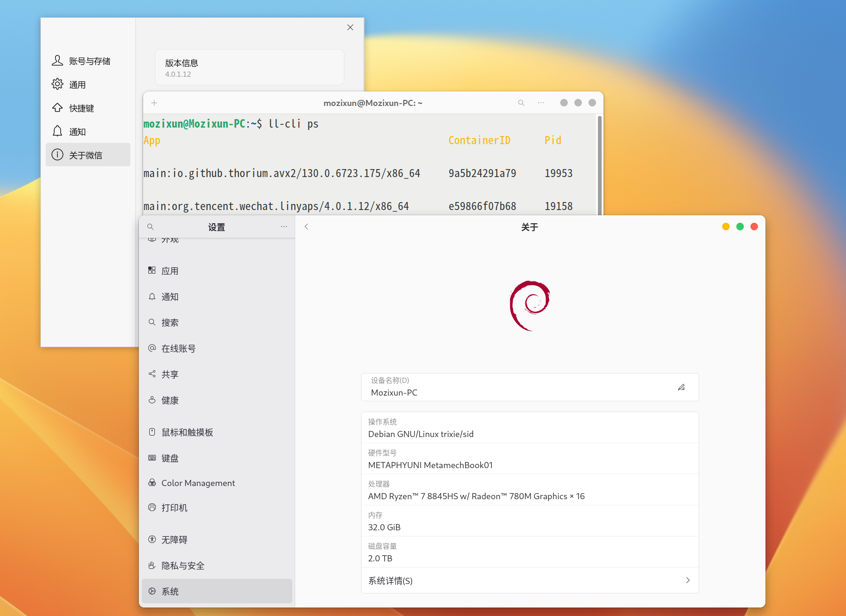Image resolution: width=846 pixels, height=616 pixels.
Task: Click the @ icon beside 在线账号
Action: [152, 348]
